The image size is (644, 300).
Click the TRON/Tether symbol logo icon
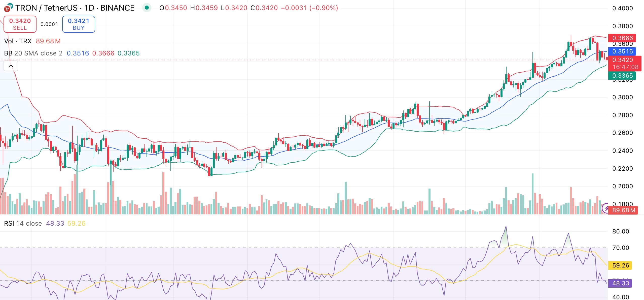pyautogui.click(x=8, y=8)
